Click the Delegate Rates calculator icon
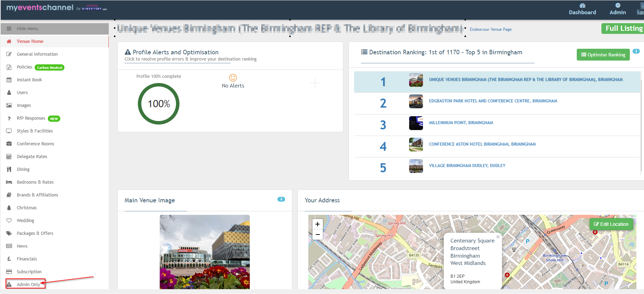The height and width of the screenshot is (294, 644). click(9, 157)
